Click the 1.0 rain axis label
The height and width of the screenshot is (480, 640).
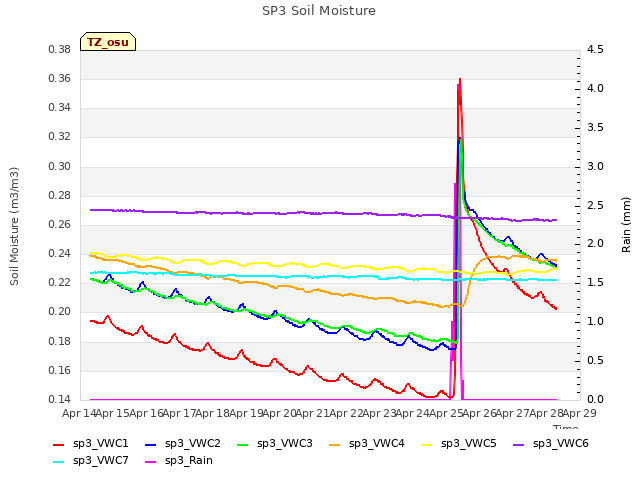coord(595,322)
